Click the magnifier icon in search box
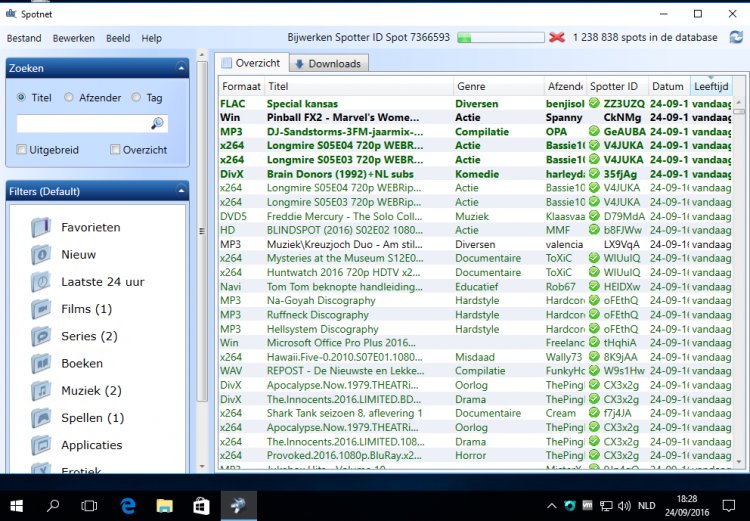 pyautogui.click(x=157, y=124)
